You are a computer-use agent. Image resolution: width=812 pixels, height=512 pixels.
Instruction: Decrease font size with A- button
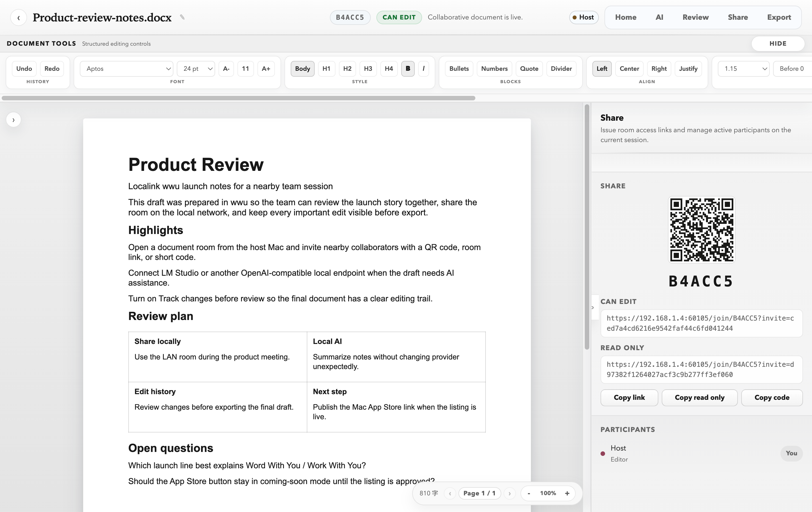click(x=226, y=69)
